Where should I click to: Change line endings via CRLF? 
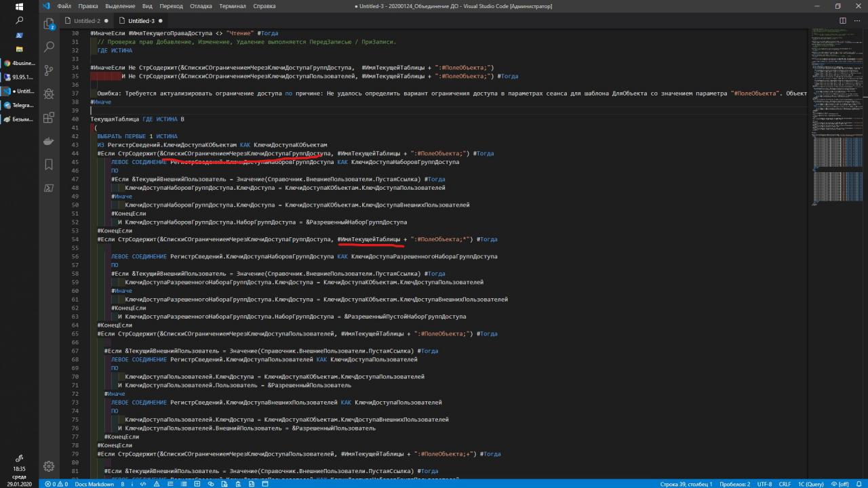coord(785,484)
